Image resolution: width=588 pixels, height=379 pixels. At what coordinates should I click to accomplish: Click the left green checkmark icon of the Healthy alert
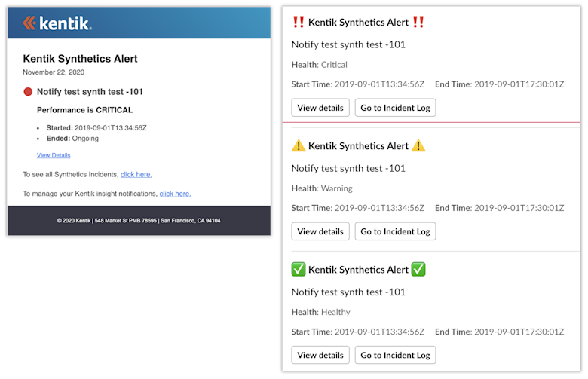[299, 269]
